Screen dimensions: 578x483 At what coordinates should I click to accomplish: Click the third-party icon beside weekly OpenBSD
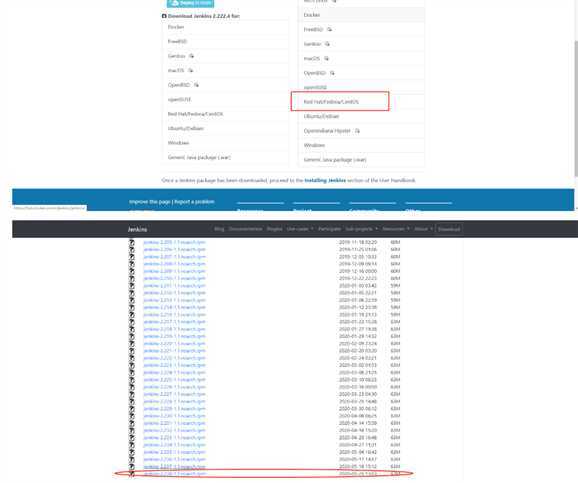[332, 73]
